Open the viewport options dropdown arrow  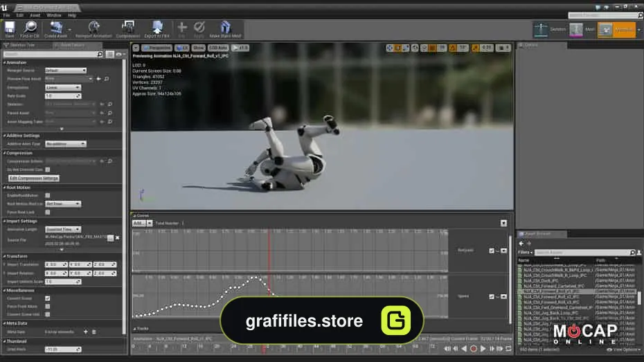(x=136, y=48)
